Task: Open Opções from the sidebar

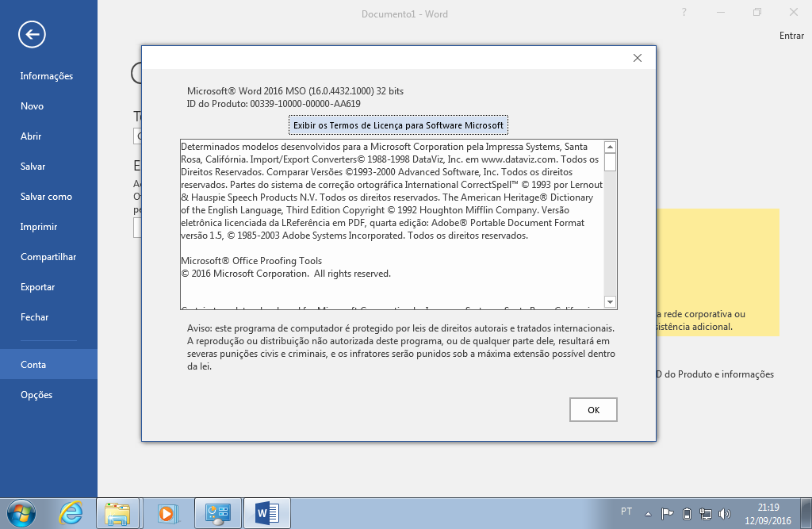Action: coord(36,395)
